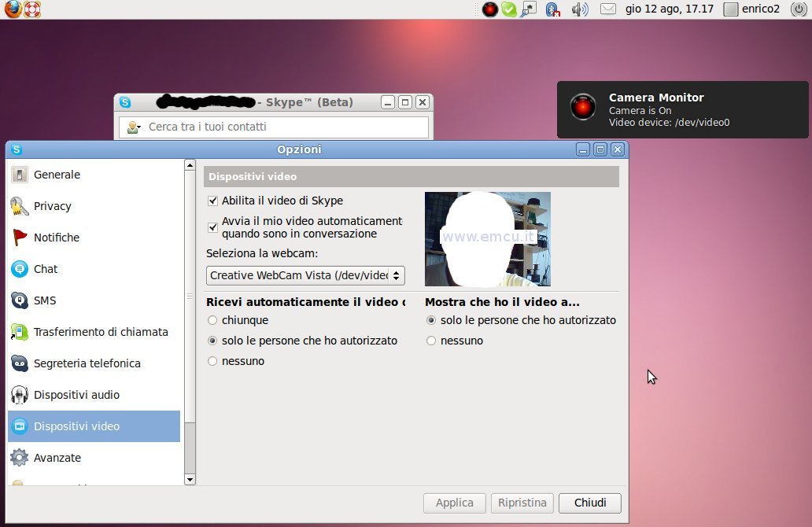Viewport: 812px width, 527px height.
Task: Choose 'nessuno' under Ricevi automaticamente il video
Action: 212,361
